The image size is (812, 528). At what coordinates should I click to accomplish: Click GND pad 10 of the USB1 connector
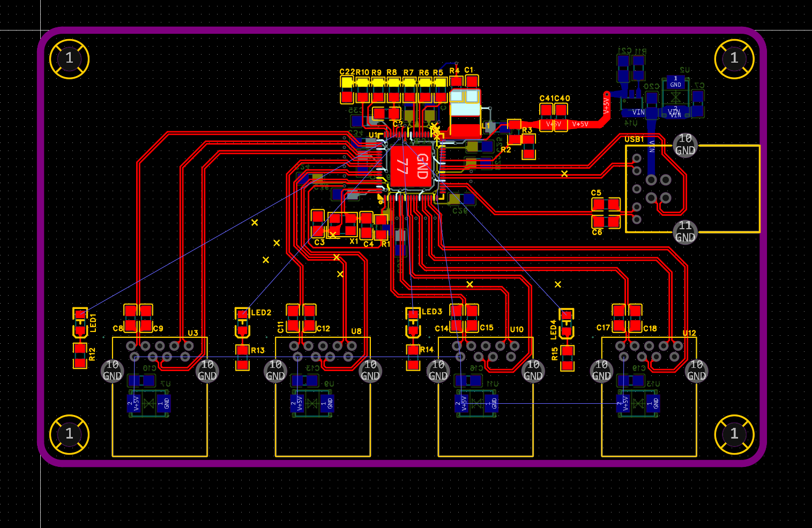coord(685,145)
